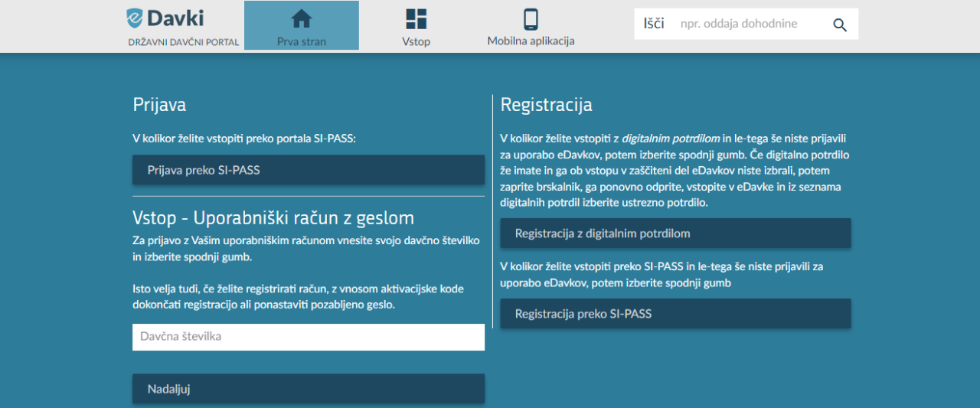
Task: Click the Prijava preko SI-PASS button
Action: 309,170
